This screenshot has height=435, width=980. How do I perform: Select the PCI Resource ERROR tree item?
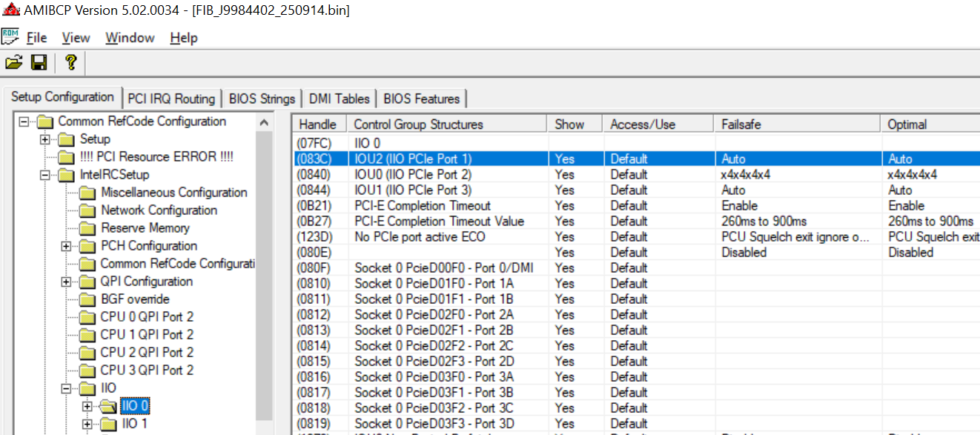pos(156,157)
